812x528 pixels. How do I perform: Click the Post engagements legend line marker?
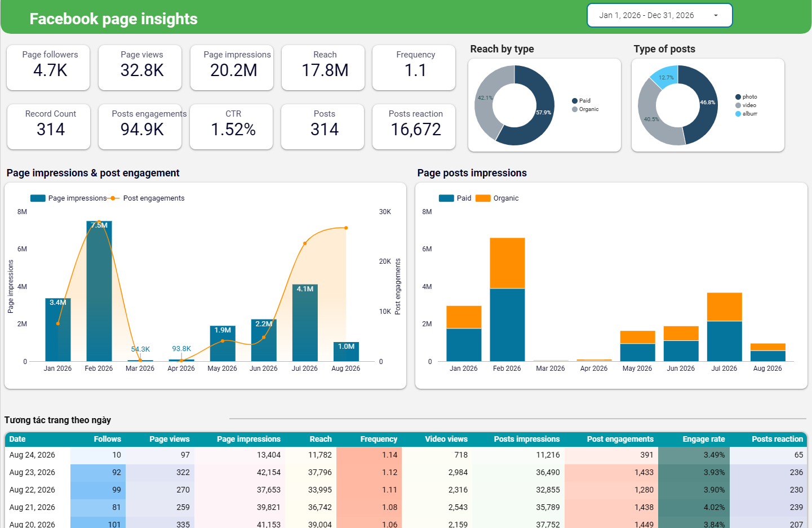pos(113,198)
